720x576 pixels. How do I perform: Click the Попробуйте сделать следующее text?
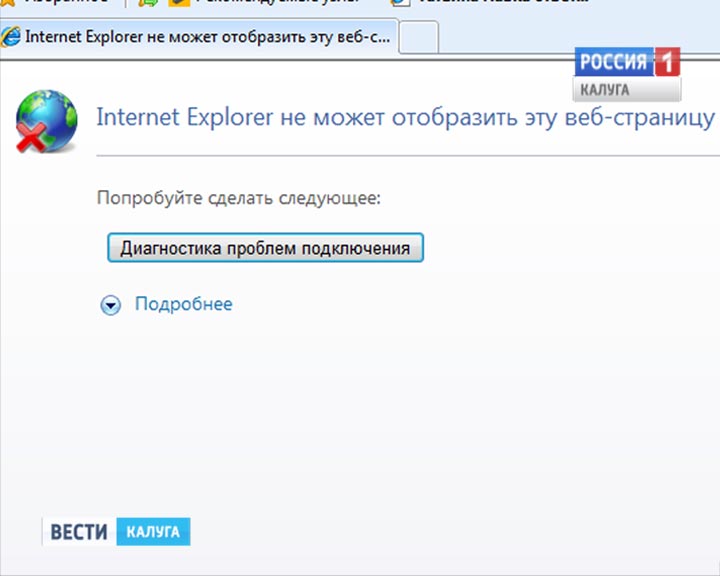239,198
